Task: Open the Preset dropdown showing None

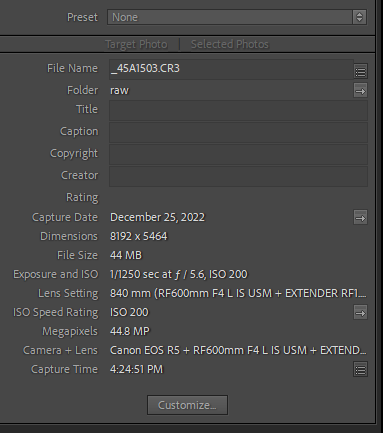Action: pyautogui.click(x=237, y=17)
